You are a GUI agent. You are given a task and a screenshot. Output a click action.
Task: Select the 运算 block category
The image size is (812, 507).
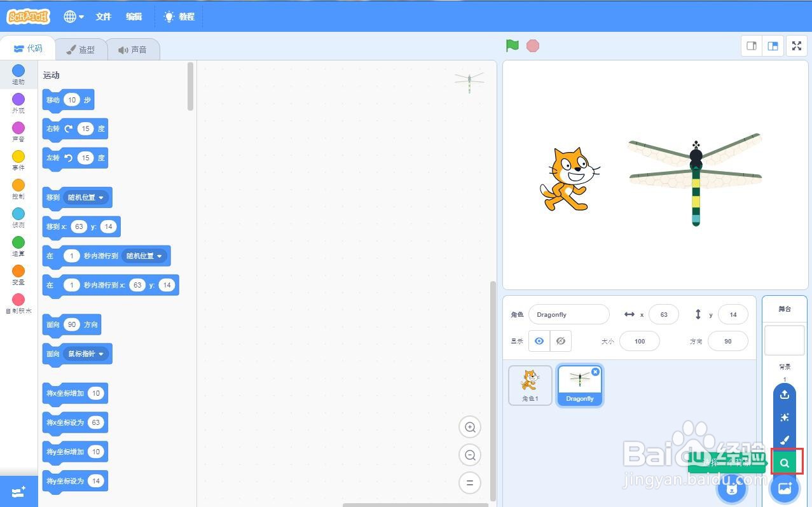pos(18,246)
